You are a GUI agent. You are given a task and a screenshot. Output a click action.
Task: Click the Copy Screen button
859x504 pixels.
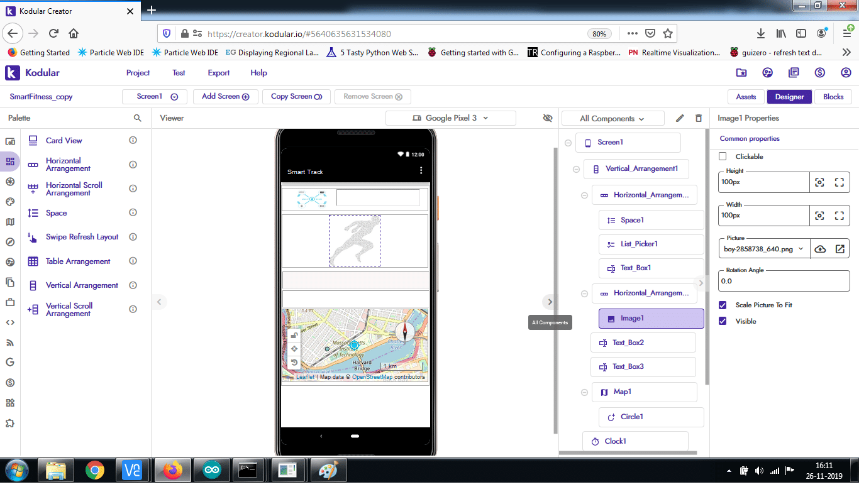296,97
